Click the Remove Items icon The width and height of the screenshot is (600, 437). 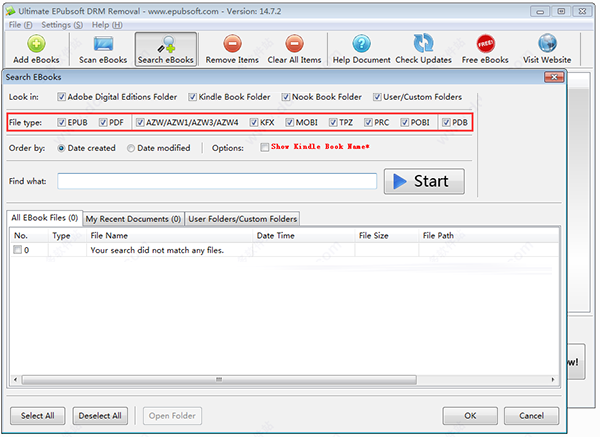pyautogui.click(x=232, y=44)
